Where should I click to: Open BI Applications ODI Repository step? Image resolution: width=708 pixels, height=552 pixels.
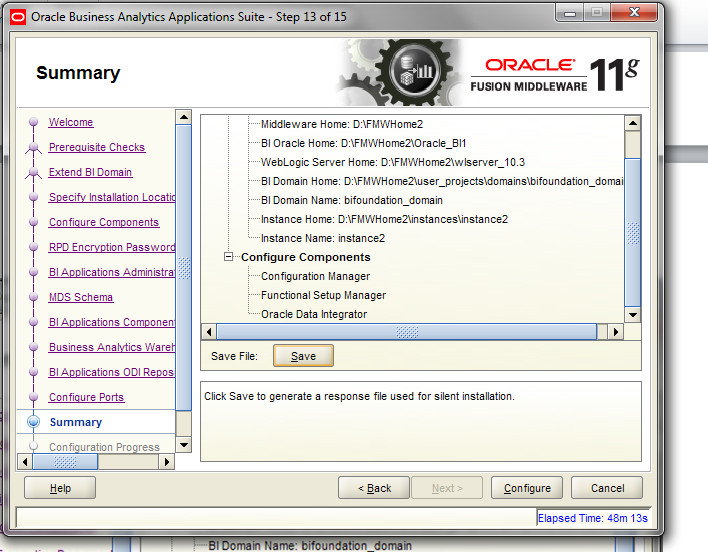pos(112,372)
